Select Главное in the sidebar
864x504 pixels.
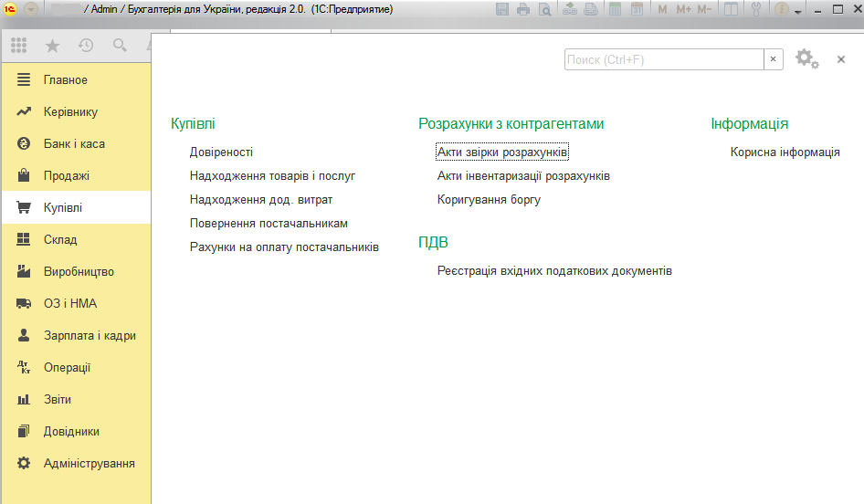77,79
